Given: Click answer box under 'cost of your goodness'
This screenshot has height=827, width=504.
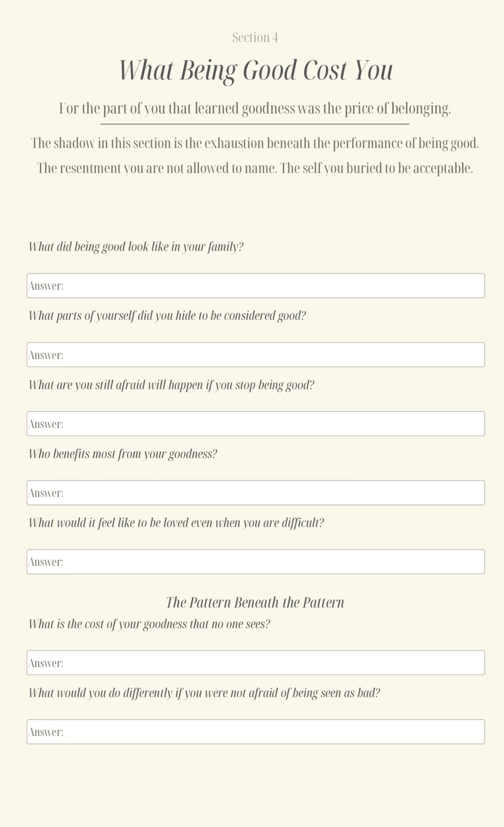Looking at the screenshot, I should click(x=255, y=663).
